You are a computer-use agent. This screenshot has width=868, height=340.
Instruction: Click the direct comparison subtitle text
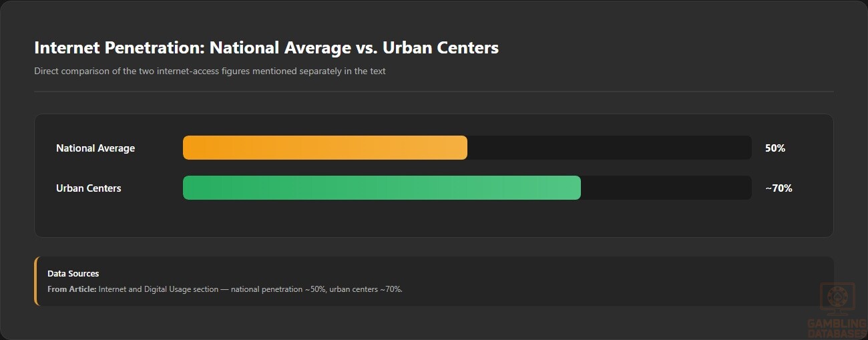click(210, 71)
